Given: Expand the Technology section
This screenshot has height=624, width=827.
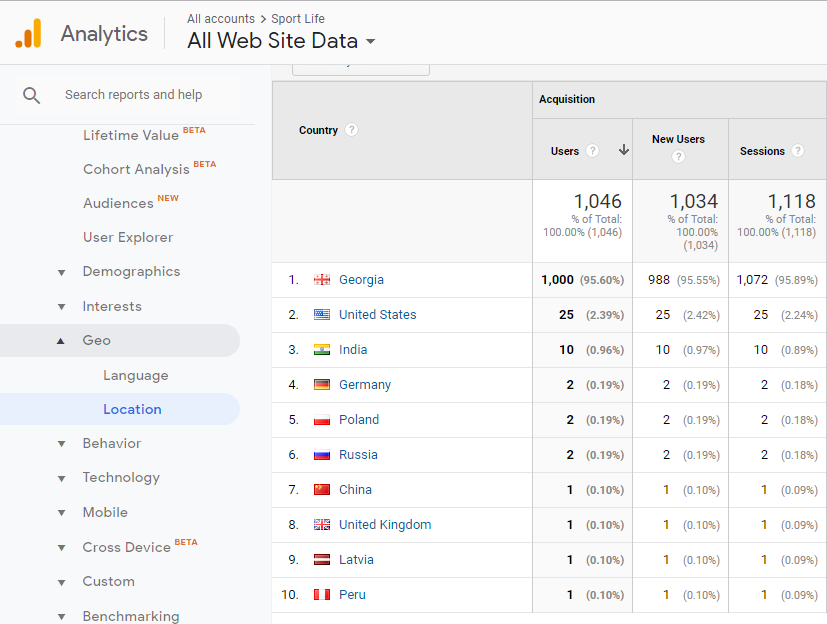Looking at the screenshot, I should point(121,478).
